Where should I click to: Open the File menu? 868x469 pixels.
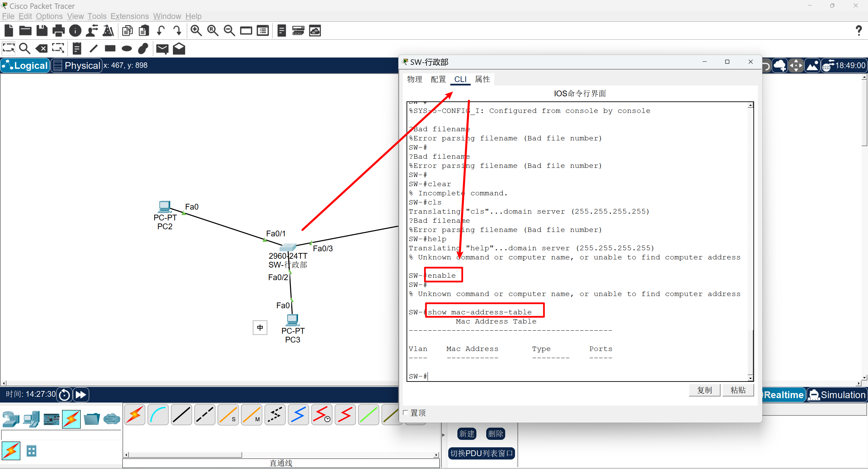8,16
